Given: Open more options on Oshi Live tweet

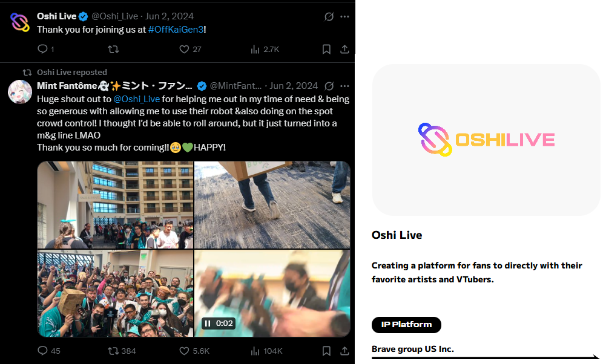Looking at the screenshot, I should click(344, 16).
